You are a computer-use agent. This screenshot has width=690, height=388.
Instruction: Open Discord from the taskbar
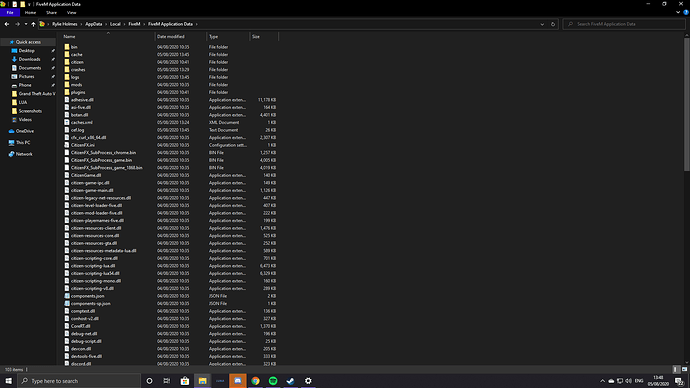[238, 381]
